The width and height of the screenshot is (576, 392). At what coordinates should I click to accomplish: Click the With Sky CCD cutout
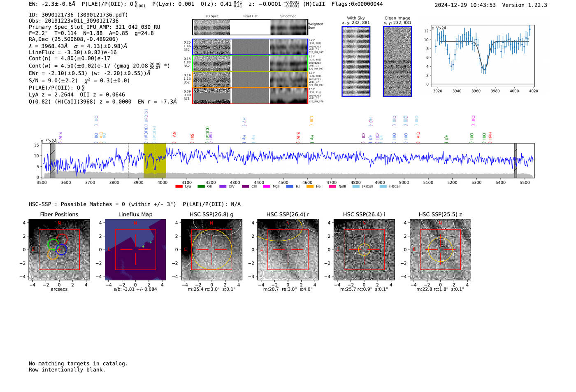[356, 61]
